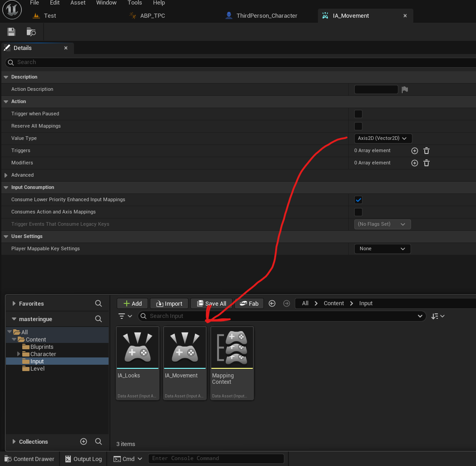Image resolution: width=476 pixels, height=466 pixels.
Task: Remove all Modifiers array elements with trash icon
Action: (x=426, y=163)
